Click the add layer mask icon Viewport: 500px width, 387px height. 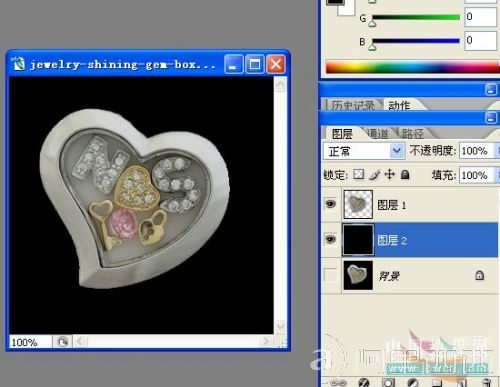click(388, 383)
